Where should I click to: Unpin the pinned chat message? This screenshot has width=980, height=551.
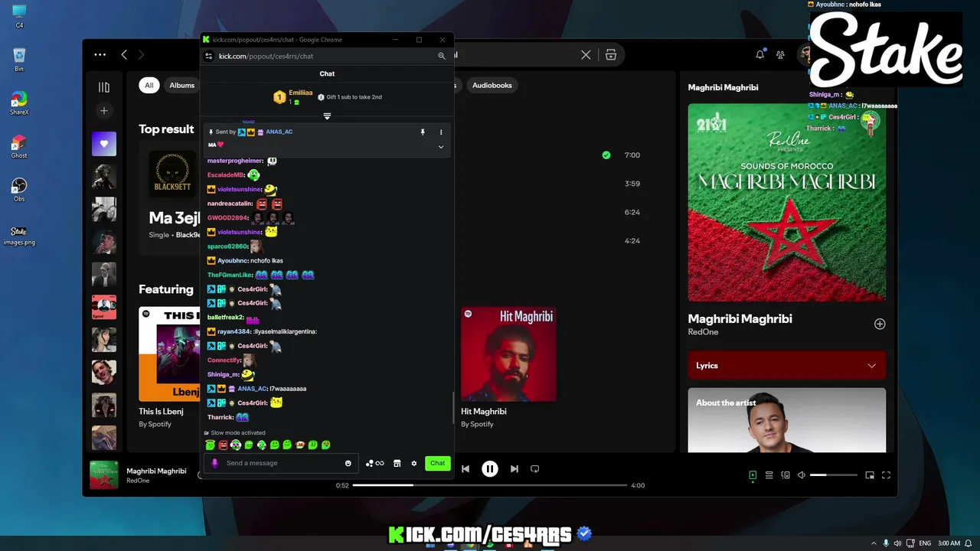click(422, 132)
